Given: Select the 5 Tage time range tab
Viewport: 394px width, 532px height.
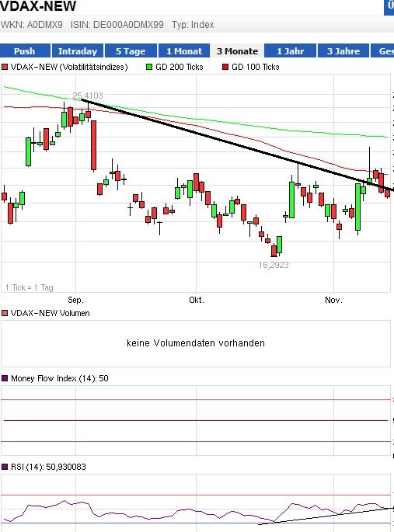Looking at the screenshot, I should click(x=131, y=51).
